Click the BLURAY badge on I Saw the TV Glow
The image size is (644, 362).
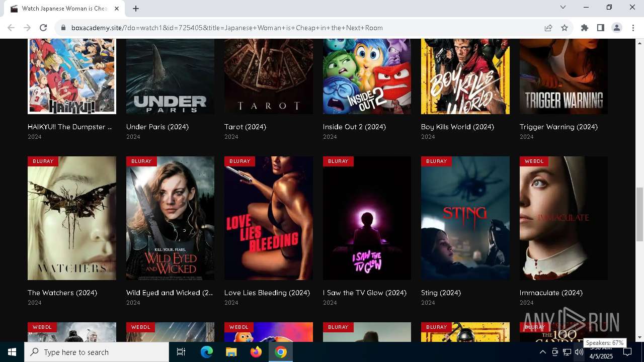pos(338,161)
